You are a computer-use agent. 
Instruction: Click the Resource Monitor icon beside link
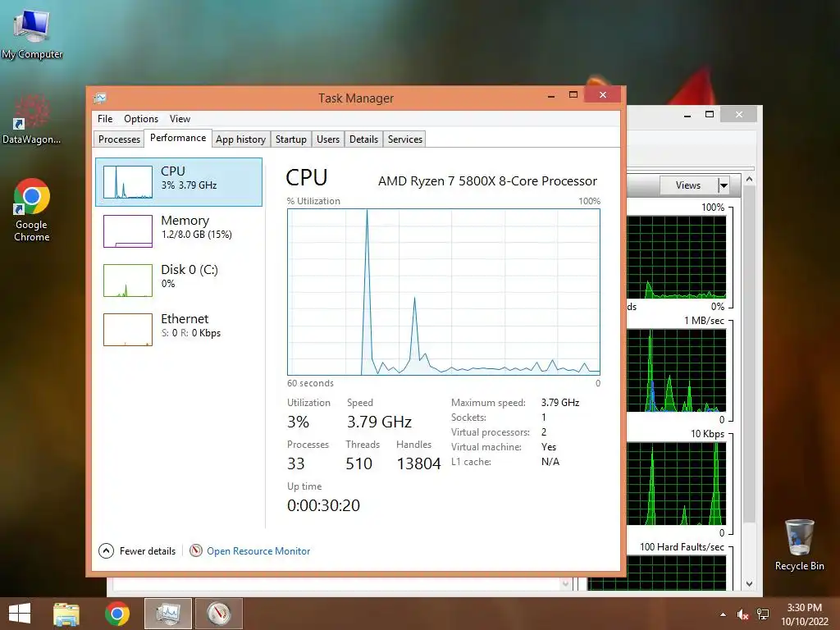coord(196,550)
